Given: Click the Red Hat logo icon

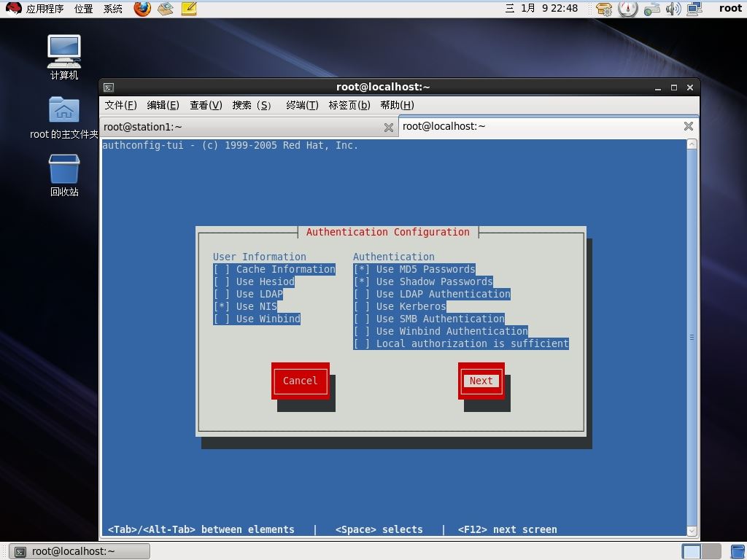Looking at the screenshot, I should click(x=13, y=9).
